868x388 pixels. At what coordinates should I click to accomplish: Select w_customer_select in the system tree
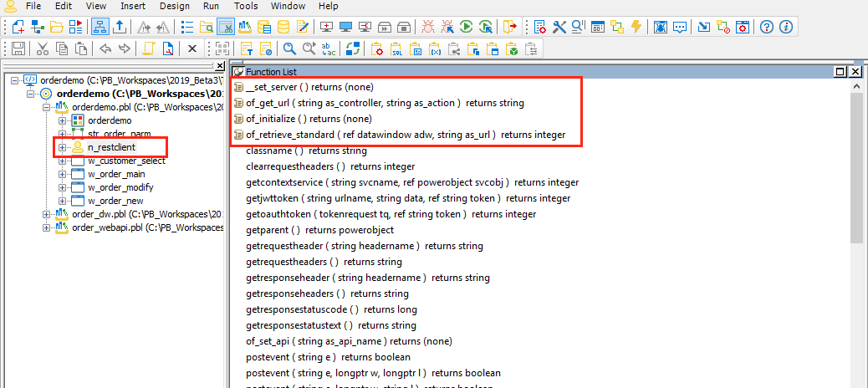point(126,161)
